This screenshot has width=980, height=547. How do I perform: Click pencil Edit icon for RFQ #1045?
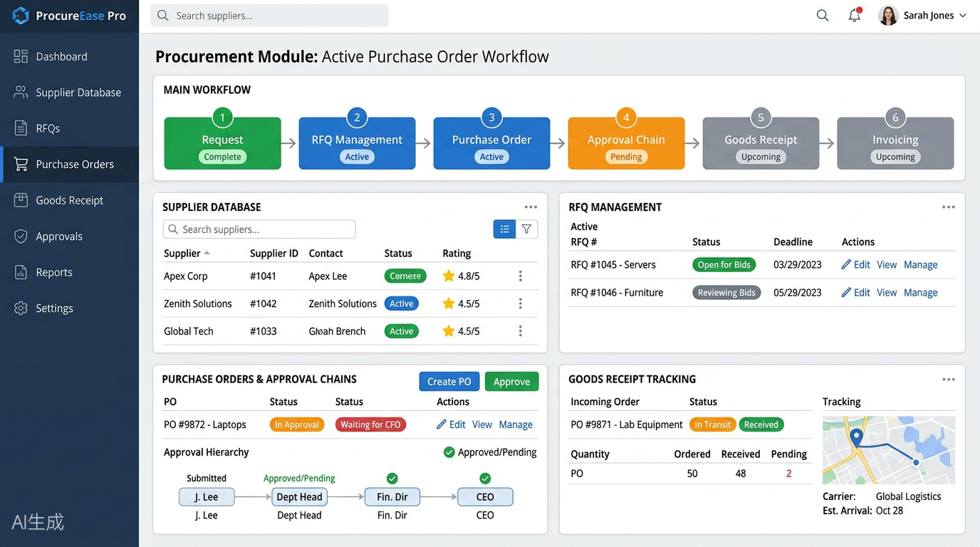click(x=846, y=264)
